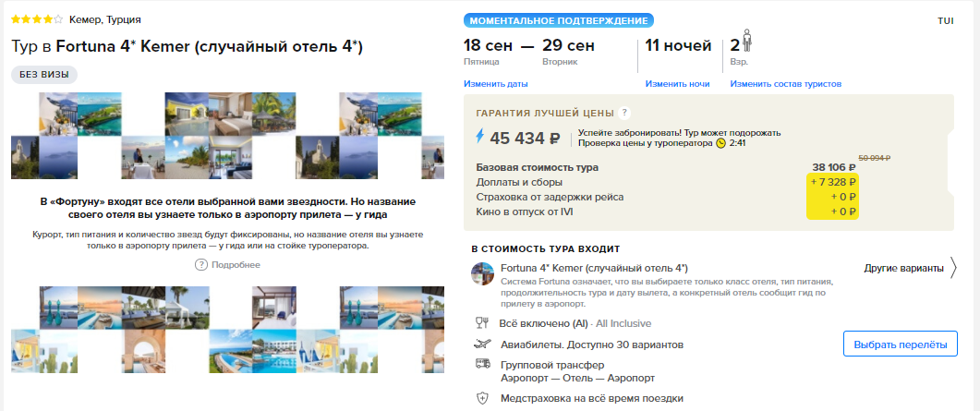Click Доплаты и сборы row label

pos(519,182)
